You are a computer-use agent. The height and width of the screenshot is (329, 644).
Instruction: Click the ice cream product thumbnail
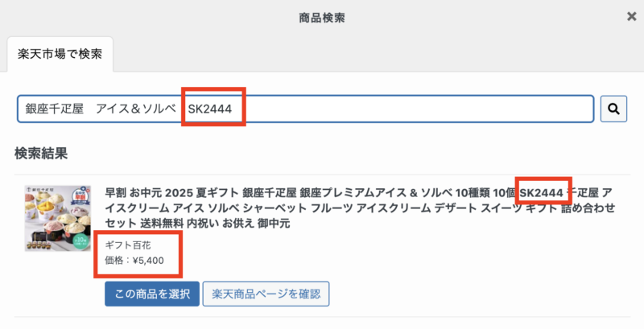(x=57, y=218)
